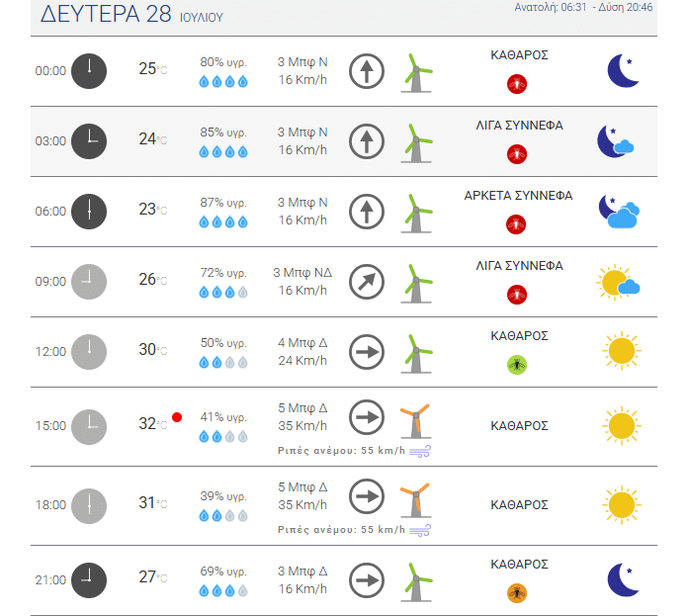Click the wind gust icon at 18:00

(x=420, y=530)
